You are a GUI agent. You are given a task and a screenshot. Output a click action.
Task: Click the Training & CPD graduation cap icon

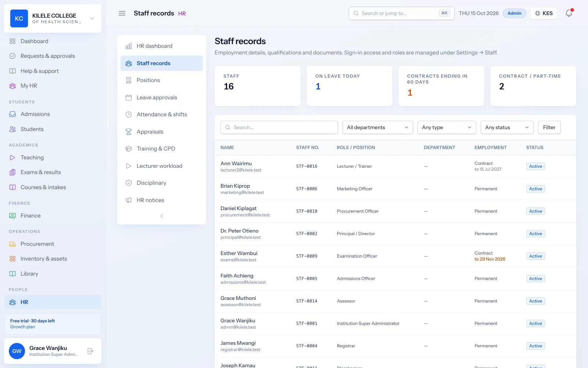click(129, 149)
